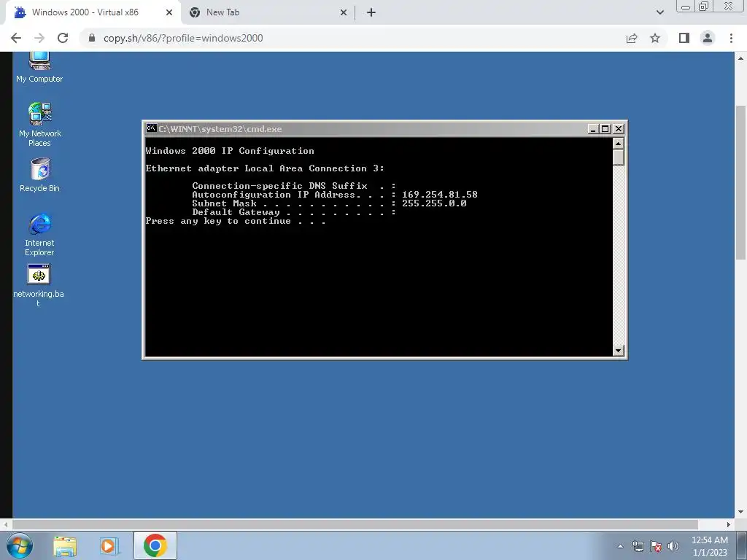Click 'Press any key to continue' text
747x560 pixels.
point(236,221)
